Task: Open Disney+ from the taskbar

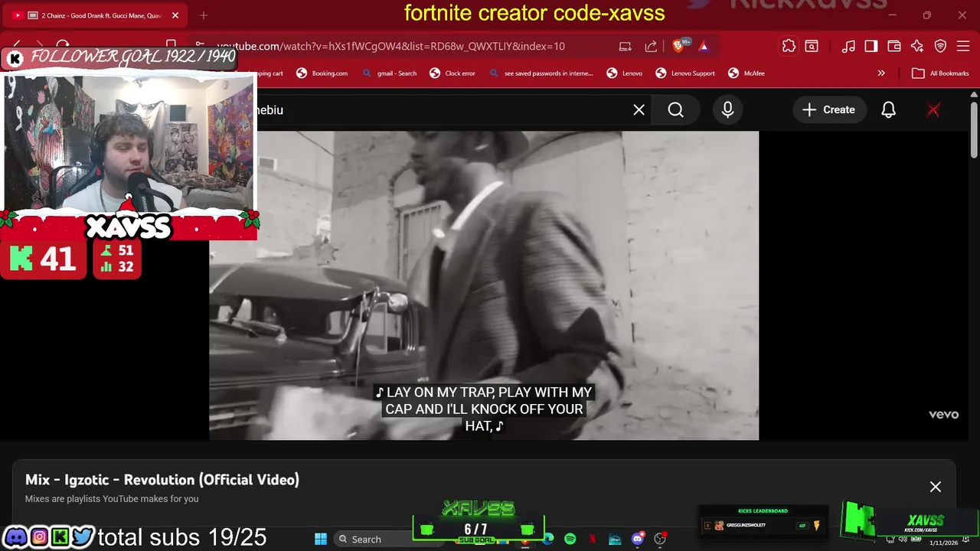Action: (x=615, y=540)
